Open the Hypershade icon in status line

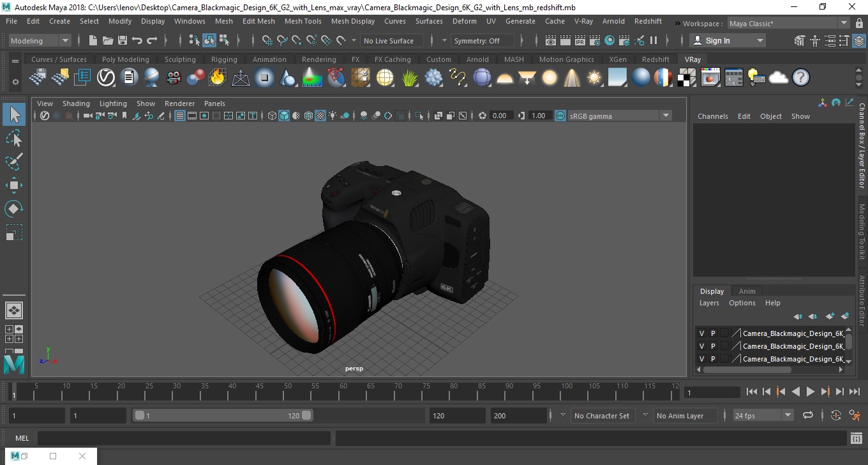pos(610,40)
